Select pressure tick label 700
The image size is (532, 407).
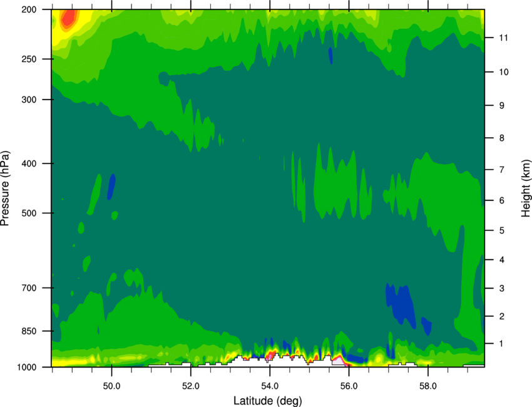(x=29, y=288)
